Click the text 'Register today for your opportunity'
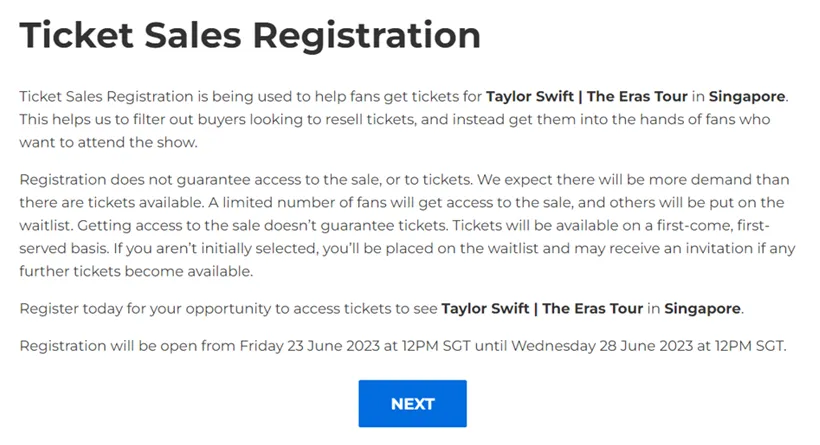 (145, 309)
